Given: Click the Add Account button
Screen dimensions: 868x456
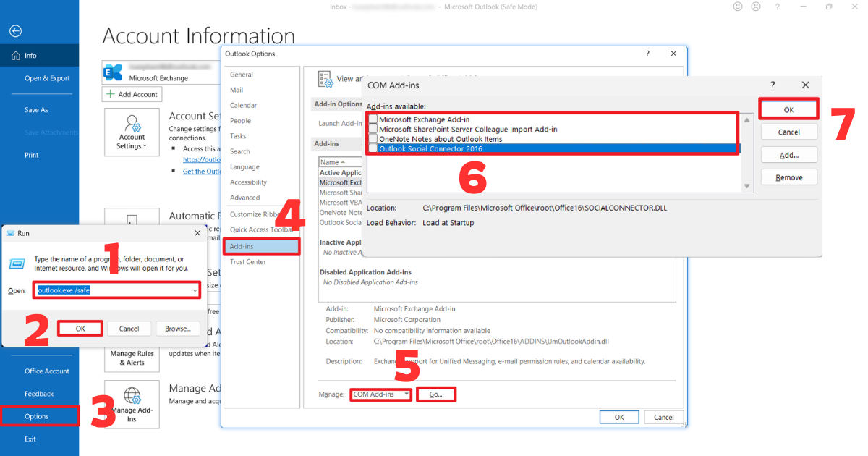Looking at the screenshot, I should (x=132, y=94).
